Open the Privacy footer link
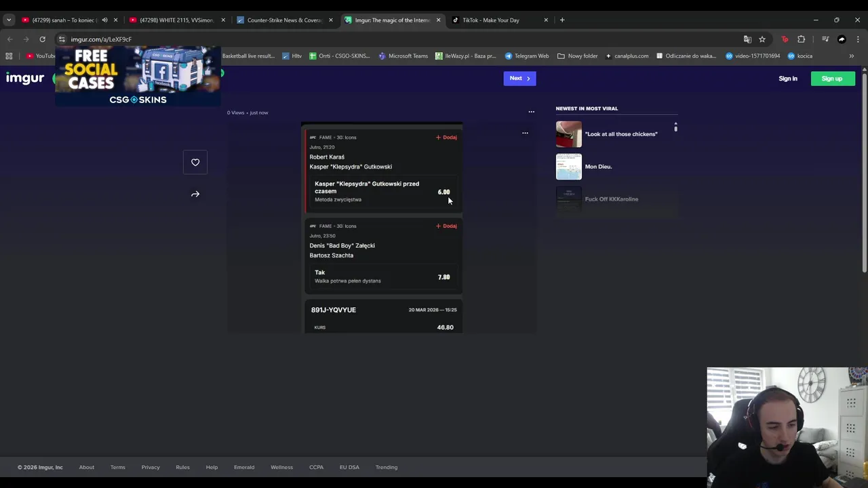This screenshot has height=488, width=868. coord(151,467)
